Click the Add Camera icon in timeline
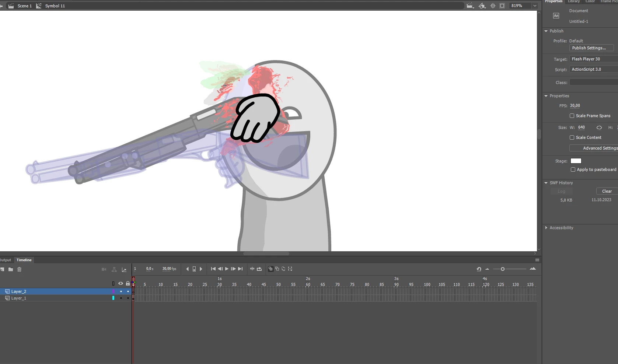Image resolution: width=618 pixels, height=364 pixels. (x=104, y=269)
